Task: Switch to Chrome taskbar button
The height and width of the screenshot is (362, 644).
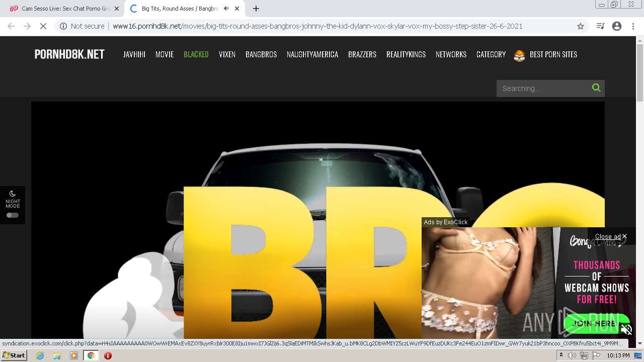Action: [x=91, y=355]
